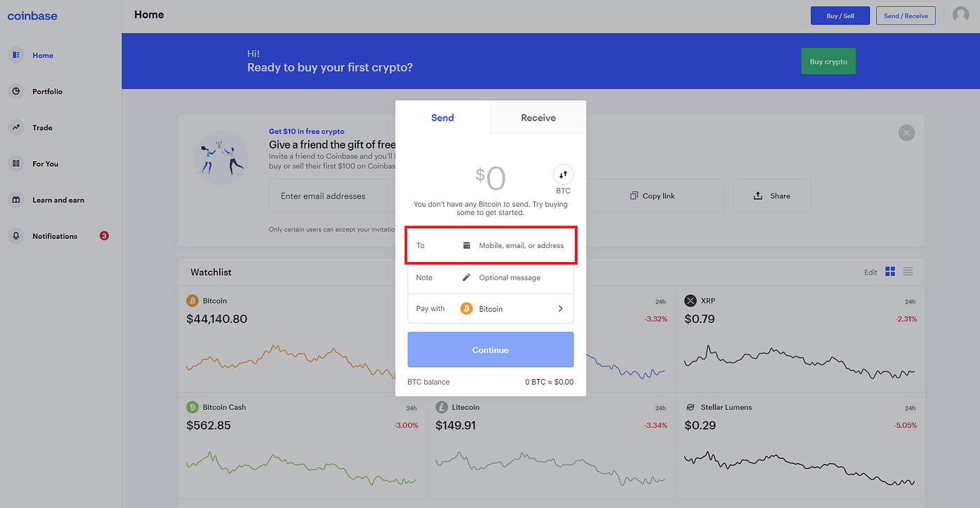
Task: Open the Notifications bell icon
Action: (16, 236)
